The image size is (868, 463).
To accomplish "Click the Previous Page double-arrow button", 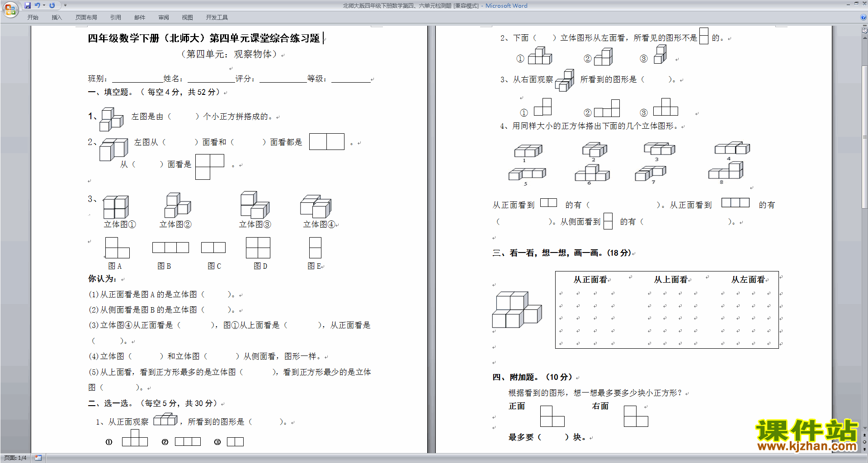I will coord(864,435).
